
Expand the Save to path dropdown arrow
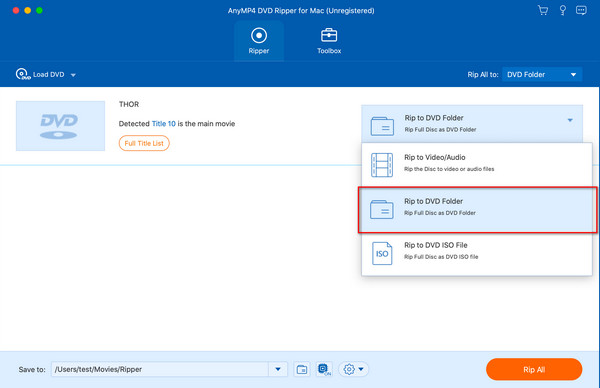[278, 369]
